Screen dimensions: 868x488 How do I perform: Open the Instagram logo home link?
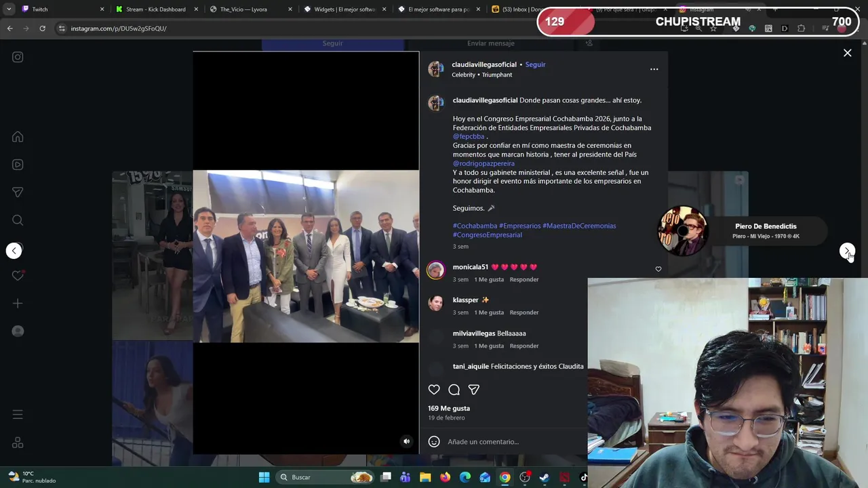tap(18, 57)
